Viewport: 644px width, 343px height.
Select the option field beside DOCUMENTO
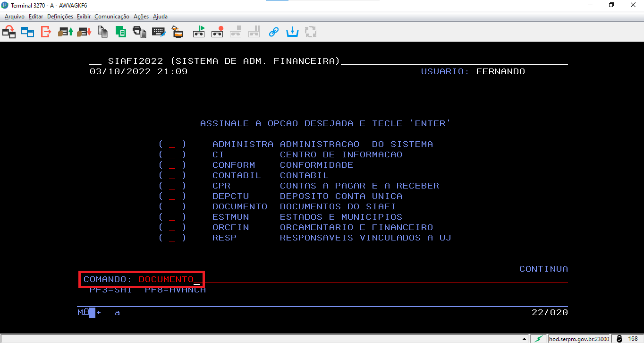(x=172, y=207)
